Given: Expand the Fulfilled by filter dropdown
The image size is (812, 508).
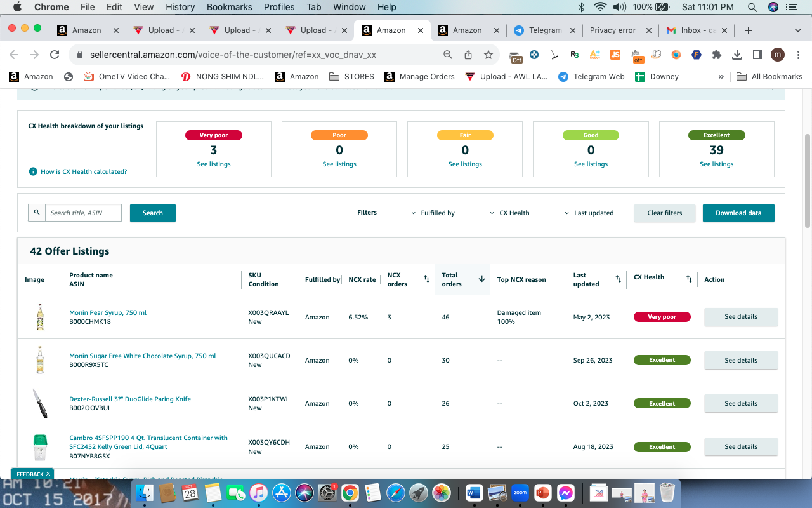Looking at the screenshot, I should click(433, 213).
